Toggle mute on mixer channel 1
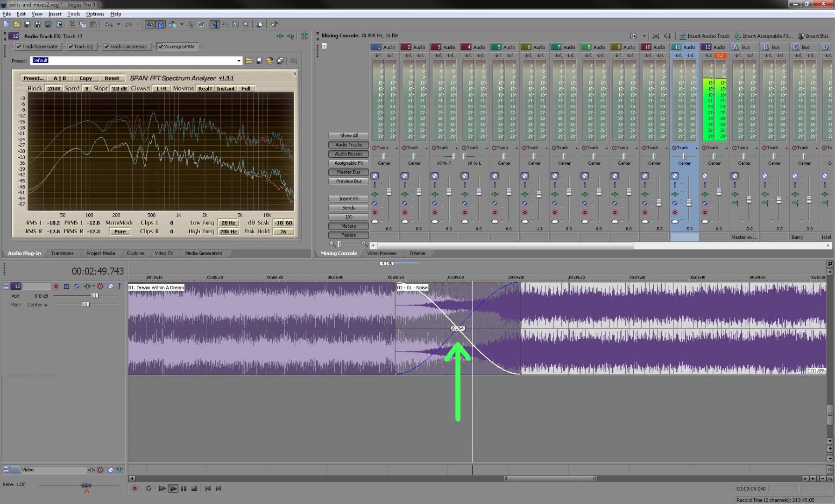This screenshot has width=835, height=504. tap(375, 176)
